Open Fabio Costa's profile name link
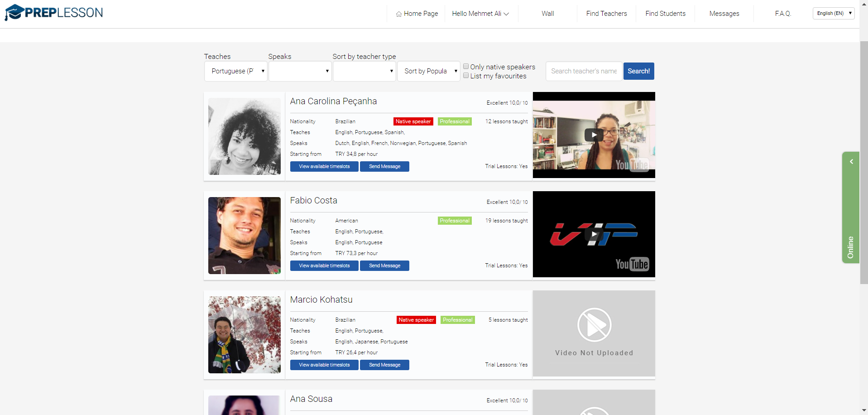Image resolution: width=868 pixels, height=415 pixels. [314, 201]
